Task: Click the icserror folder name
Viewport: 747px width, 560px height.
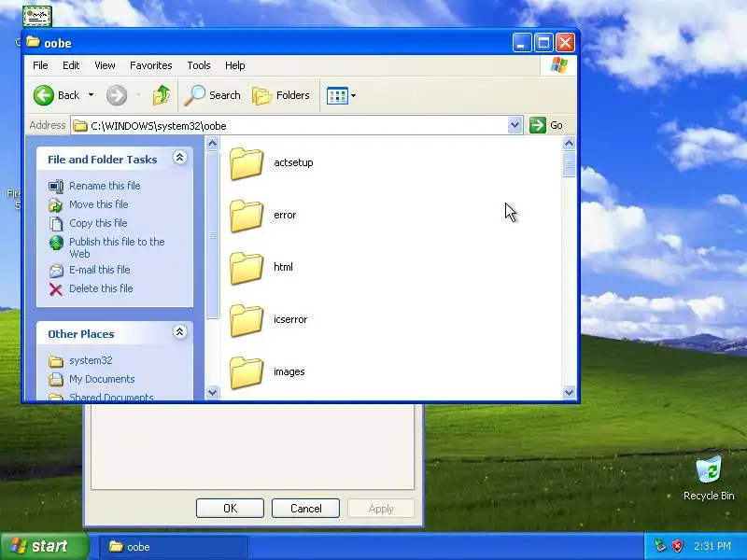Action: pos(290,319)
